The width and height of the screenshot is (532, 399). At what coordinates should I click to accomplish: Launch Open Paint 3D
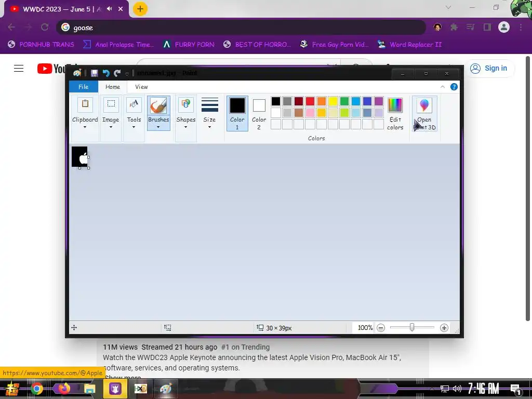[424, 113]
